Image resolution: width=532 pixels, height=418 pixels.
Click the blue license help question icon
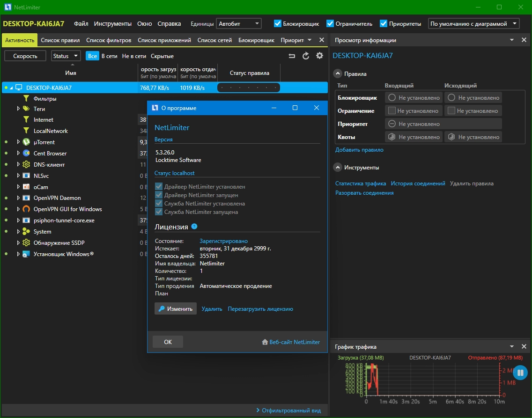(x=194, y=227)
